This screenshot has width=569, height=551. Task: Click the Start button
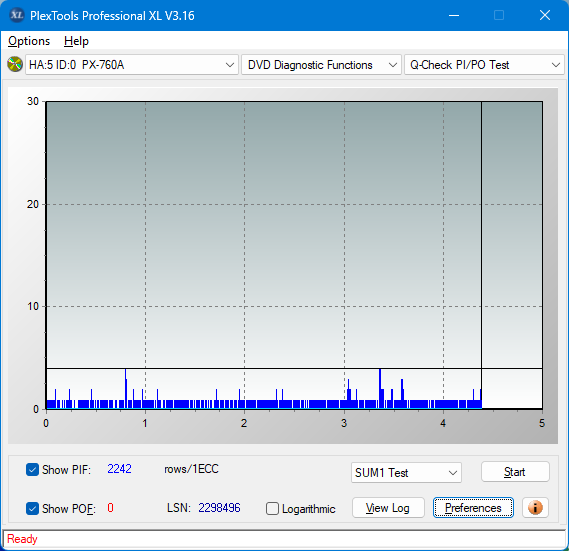point(515,472)
